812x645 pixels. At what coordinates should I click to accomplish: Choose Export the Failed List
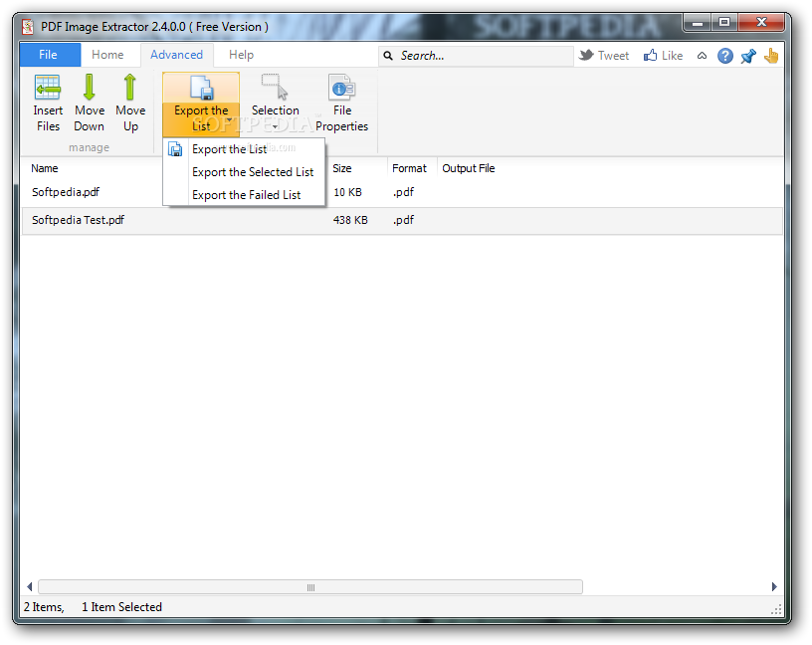tap(244, 195)
